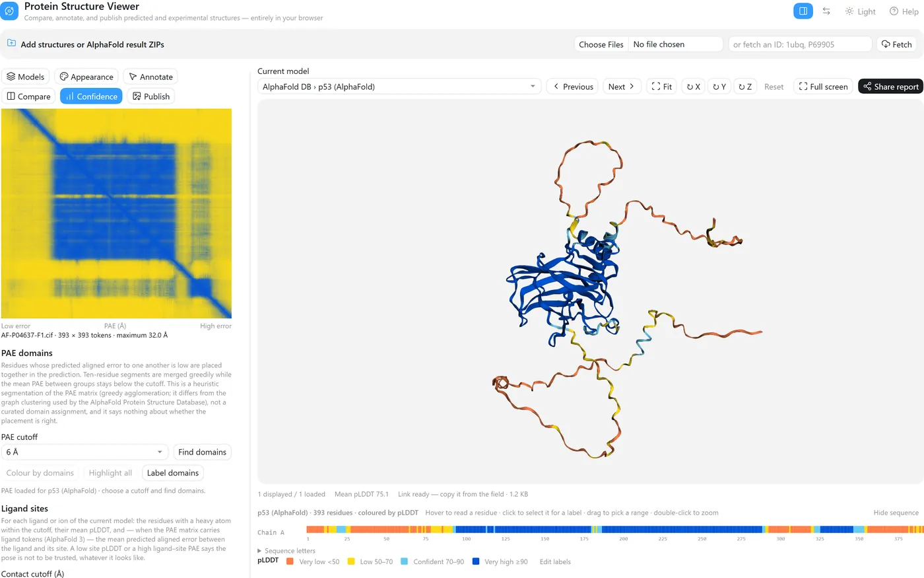The image size is (924, 578).
Task: Click the "Mean pLDDT 75.1" status text
Action: pos(361,494)
